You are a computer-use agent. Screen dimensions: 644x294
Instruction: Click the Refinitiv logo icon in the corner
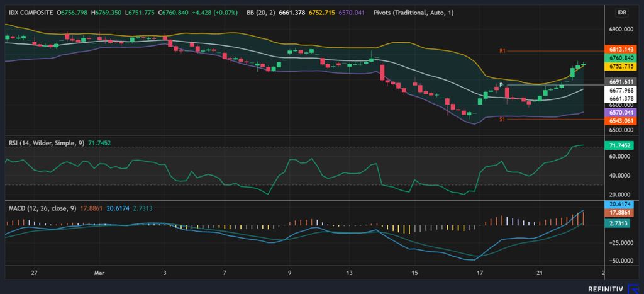pos(635,288)
